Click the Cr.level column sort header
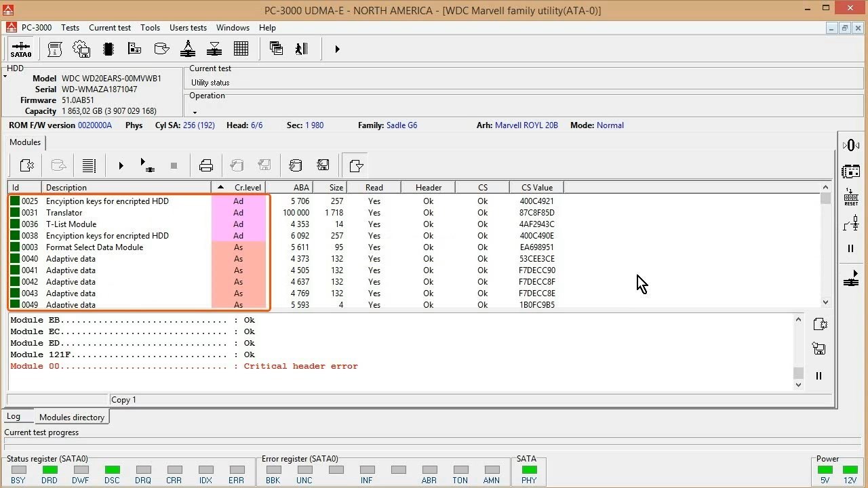 click(238, 188)
